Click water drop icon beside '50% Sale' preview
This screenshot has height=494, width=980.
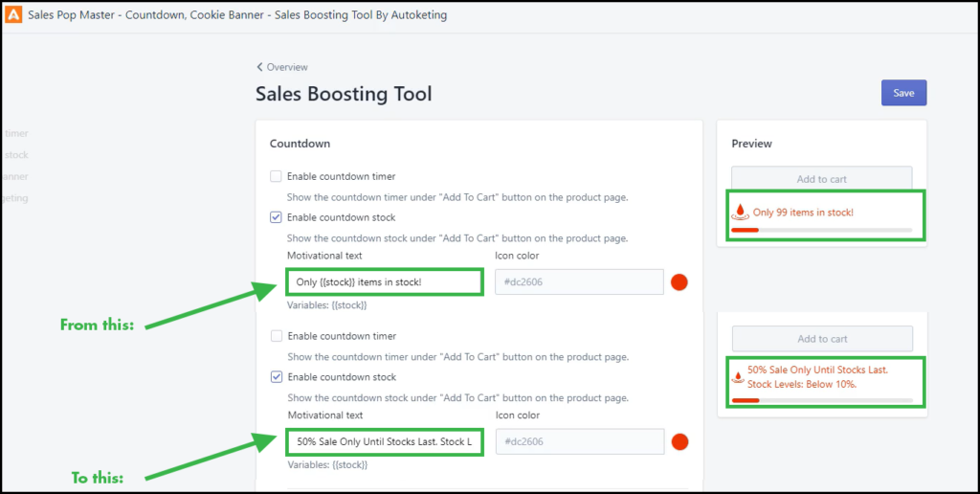738,377
